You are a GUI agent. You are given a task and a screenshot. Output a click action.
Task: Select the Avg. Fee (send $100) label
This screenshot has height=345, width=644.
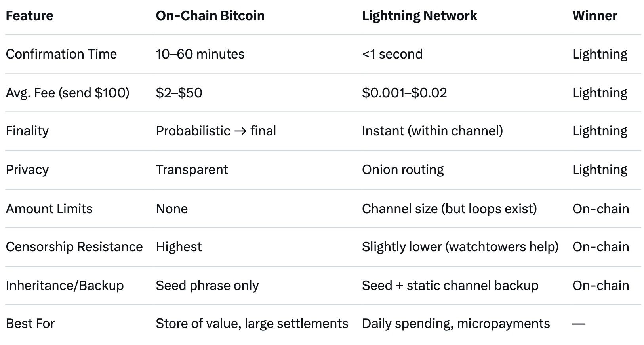(x=67, y=93)
